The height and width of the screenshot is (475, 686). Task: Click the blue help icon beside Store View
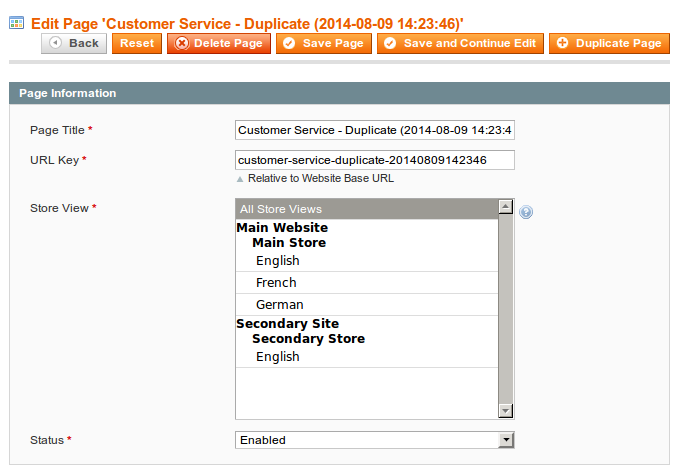tap(526, 212)
